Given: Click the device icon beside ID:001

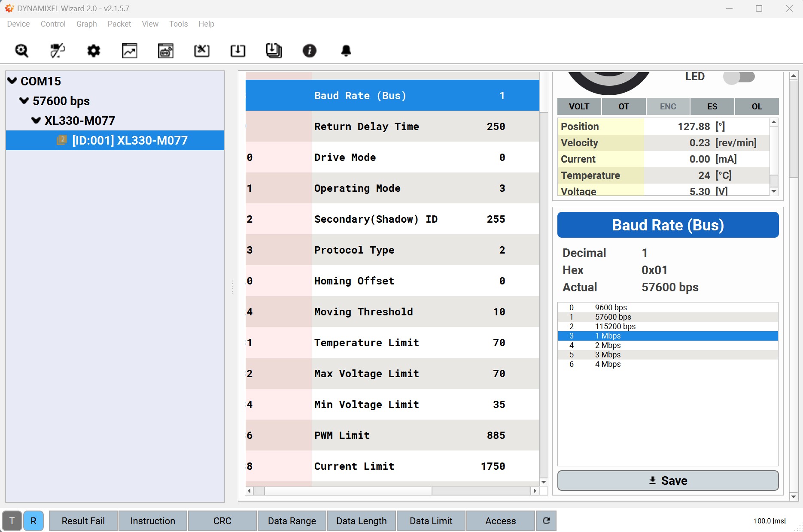Looking at the screenshot, I should click(62, 140).
